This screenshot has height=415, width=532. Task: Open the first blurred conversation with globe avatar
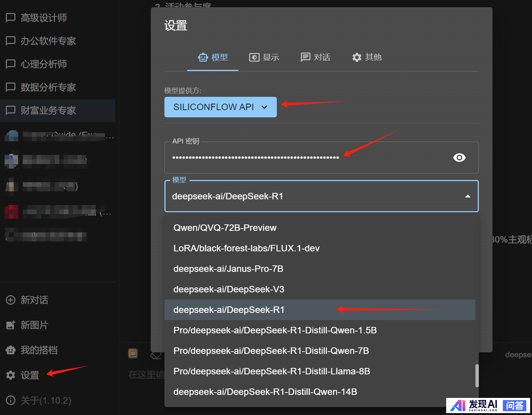tap(58, 135)
